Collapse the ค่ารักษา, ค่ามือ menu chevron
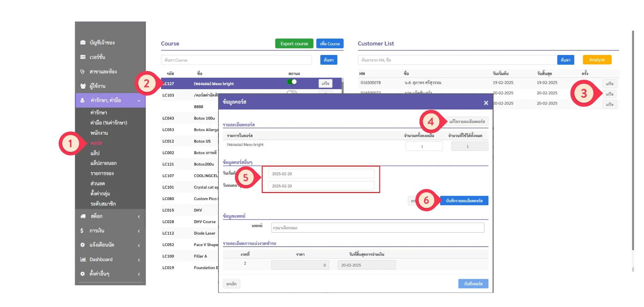The image size is (644, 307). point(139,101)
